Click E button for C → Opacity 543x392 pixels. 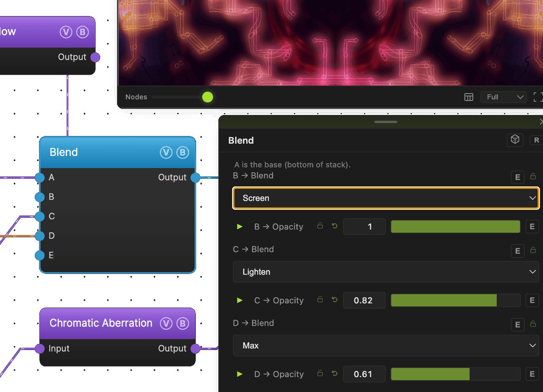point(532,300)
